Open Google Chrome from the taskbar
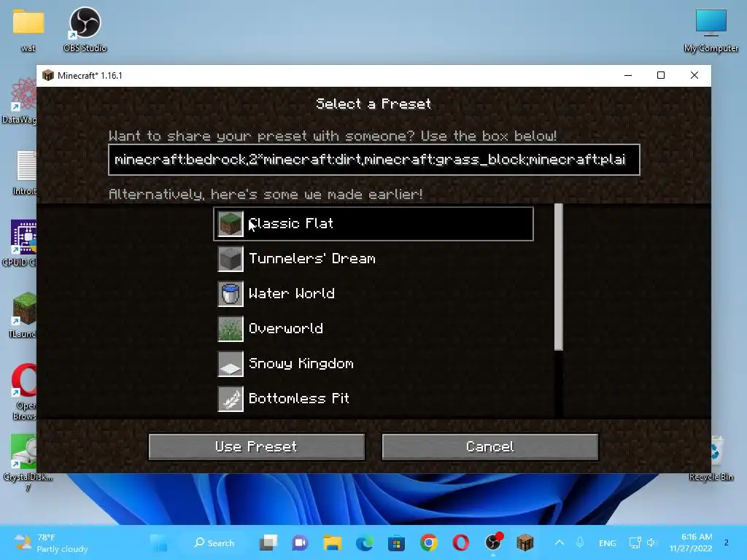The height and width of the screenshot is (560, 747). pyautogui.click(x=429, y=542)
